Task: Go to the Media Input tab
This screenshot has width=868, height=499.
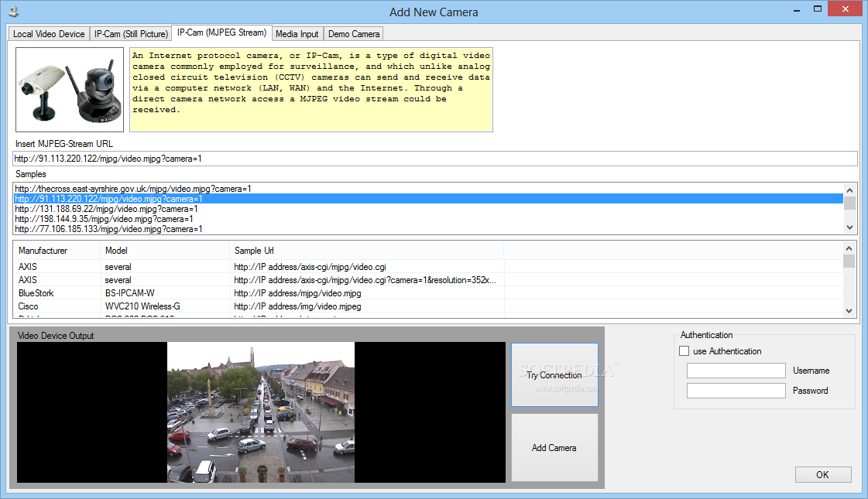Action: [297, 34]
